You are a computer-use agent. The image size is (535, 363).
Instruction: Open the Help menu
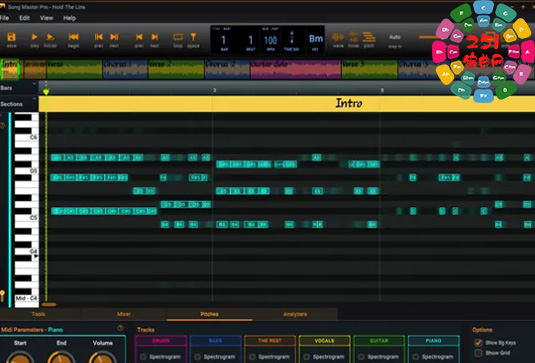[69, 18]
